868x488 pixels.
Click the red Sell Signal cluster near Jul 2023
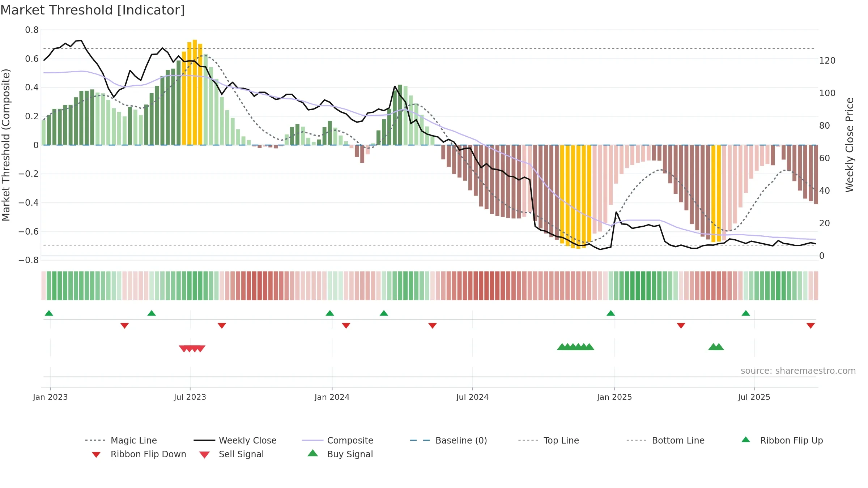click(x=192, y=348)
